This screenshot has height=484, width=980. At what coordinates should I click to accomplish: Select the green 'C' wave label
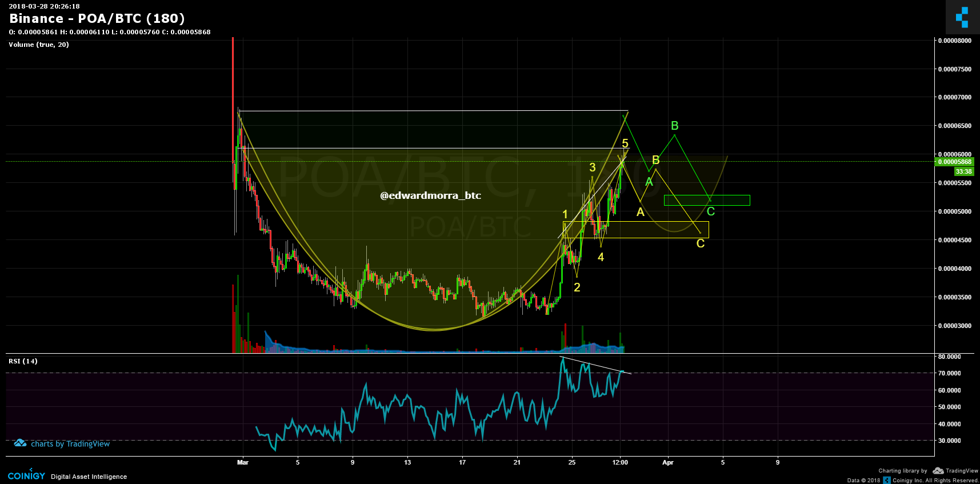click(x=711, y=211)
